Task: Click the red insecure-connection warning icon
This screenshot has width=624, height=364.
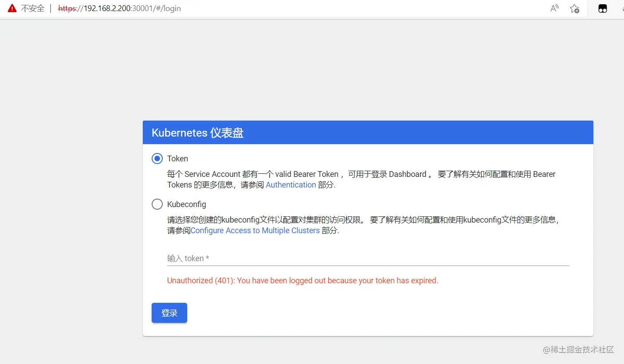Action: [12, 8]
